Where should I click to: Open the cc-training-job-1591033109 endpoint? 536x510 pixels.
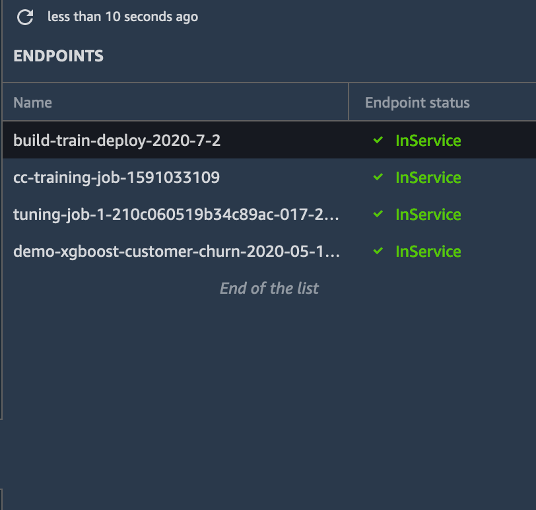[116, 177]
